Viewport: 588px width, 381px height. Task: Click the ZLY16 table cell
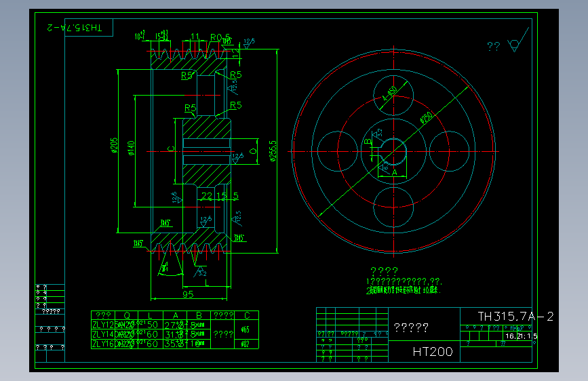(x=103, y=344)
